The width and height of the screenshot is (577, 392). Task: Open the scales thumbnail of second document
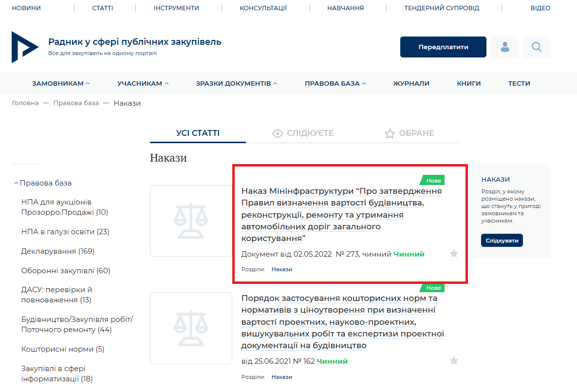(191, 328)
